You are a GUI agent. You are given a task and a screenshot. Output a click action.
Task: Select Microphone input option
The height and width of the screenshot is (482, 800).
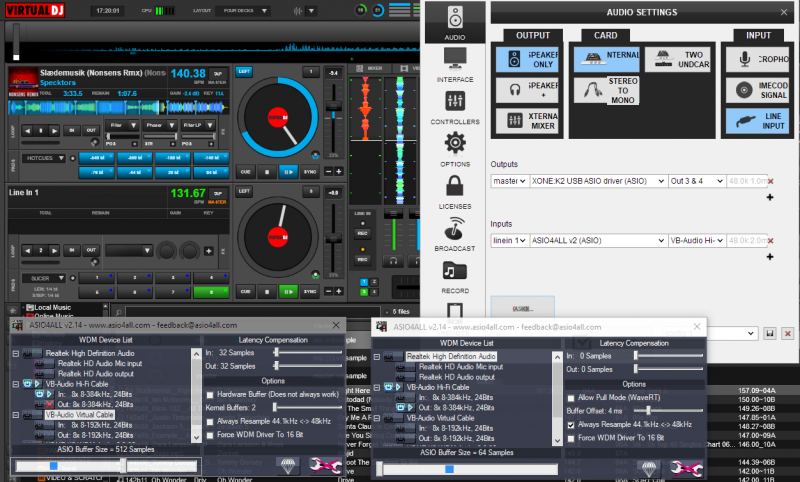pyautogui.click(x=757, y=59)
